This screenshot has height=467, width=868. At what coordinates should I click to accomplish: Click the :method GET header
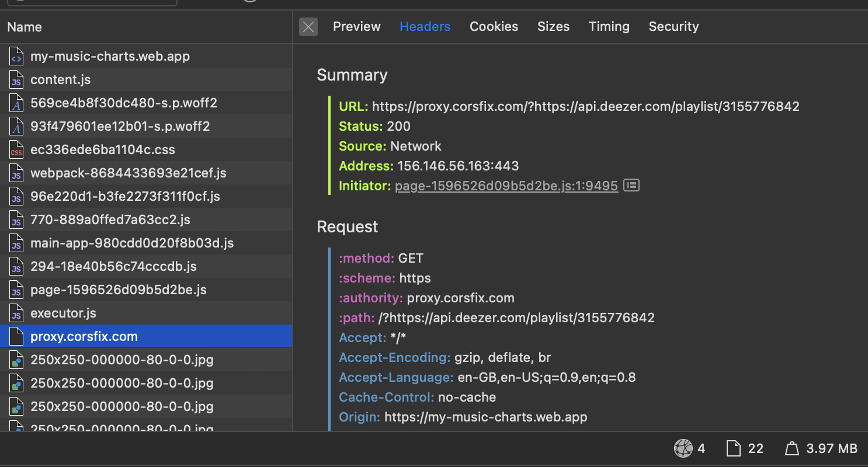[381, 259]
